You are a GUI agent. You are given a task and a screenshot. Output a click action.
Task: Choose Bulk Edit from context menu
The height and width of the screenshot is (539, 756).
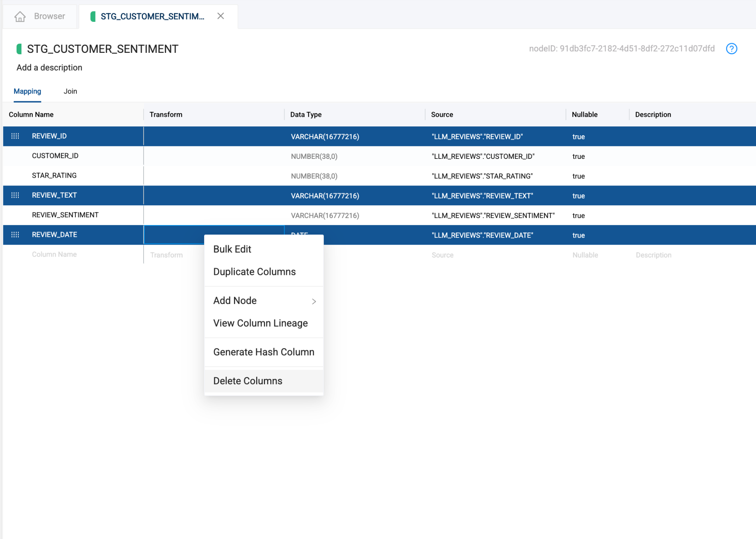(x=264, y=249)
